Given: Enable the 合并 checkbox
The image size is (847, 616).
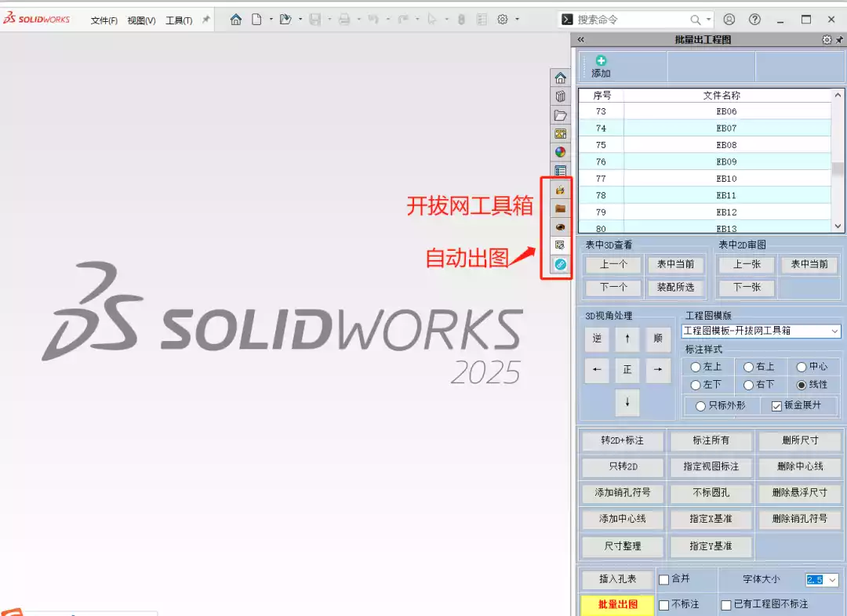Looking at the screenshot, I should pos(663,580).
